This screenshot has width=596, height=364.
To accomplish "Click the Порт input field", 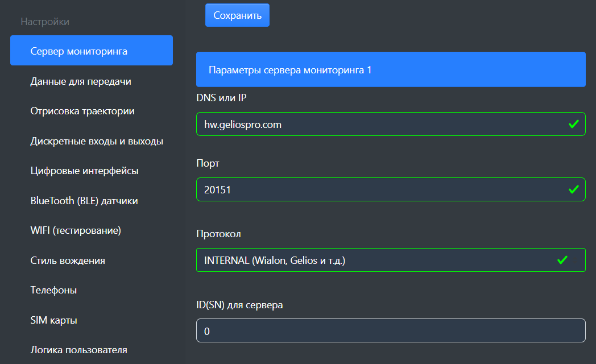I will point(381,189).
